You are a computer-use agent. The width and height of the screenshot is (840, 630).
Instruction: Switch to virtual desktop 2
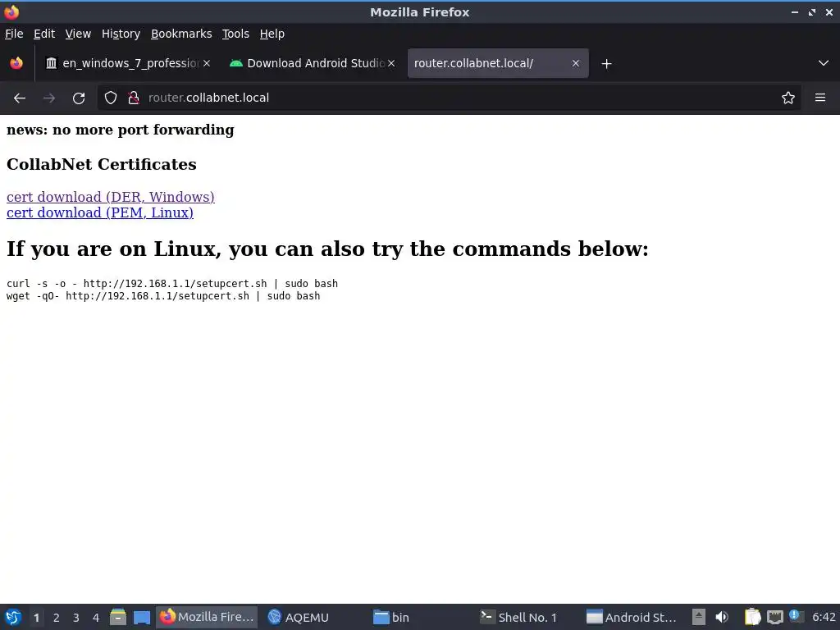pyautogui.click(x=57, y=618)
